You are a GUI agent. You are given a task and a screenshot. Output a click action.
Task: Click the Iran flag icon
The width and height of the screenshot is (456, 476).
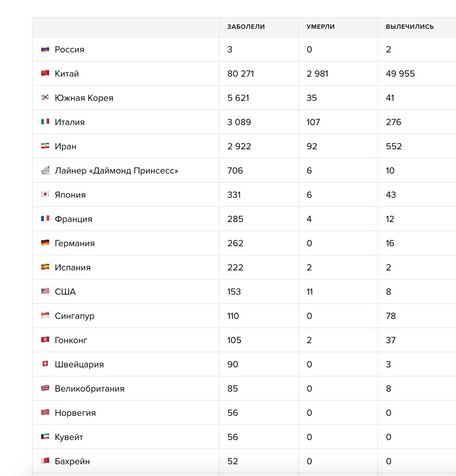[x=45, y=146]
